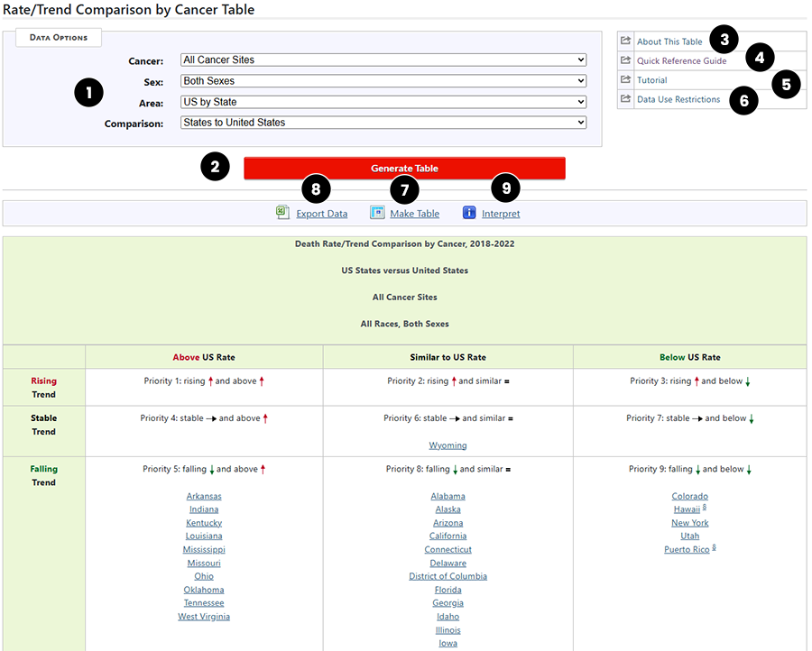Image resolution: width=812 pixels, height=651 pixels.
Task: Click the blue info icon beside Interpret
Action: point(469,213)
